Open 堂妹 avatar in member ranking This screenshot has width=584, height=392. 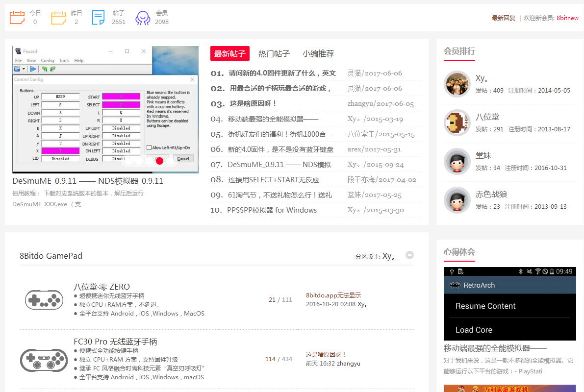point(457,161)
